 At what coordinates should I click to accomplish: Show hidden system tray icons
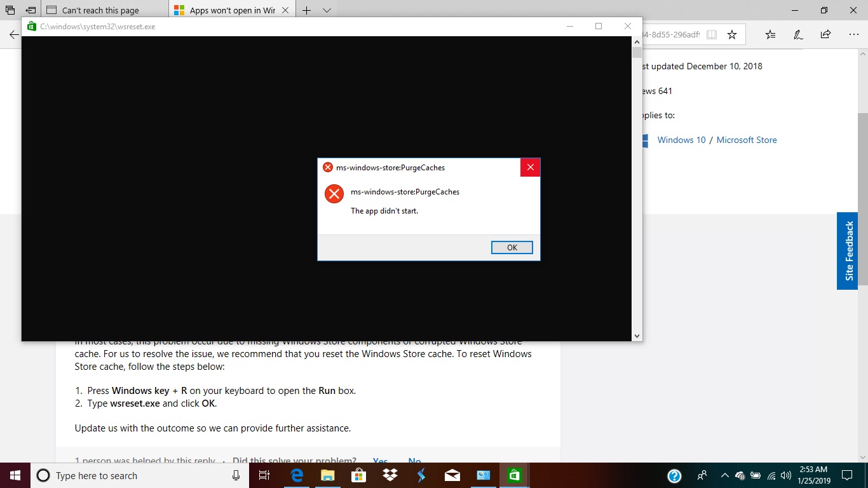pyautogui.click(x=724, y=475)
